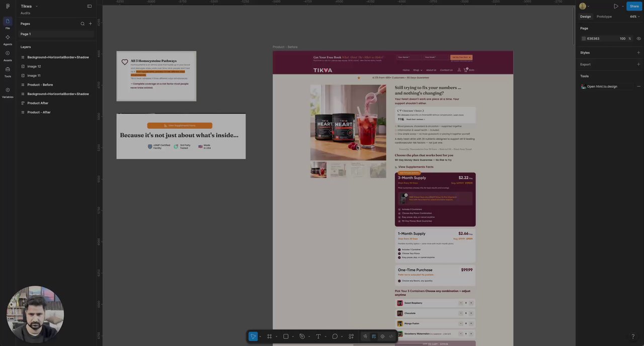644x346 pixels.
Task: Switch to the Prototype tab
Action: (x=604, y=17)
